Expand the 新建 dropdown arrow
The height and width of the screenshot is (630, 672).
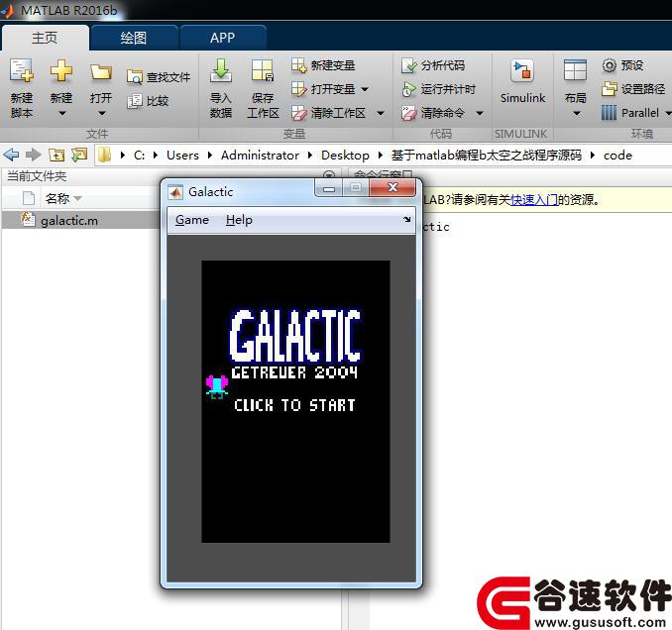(62, 114)
